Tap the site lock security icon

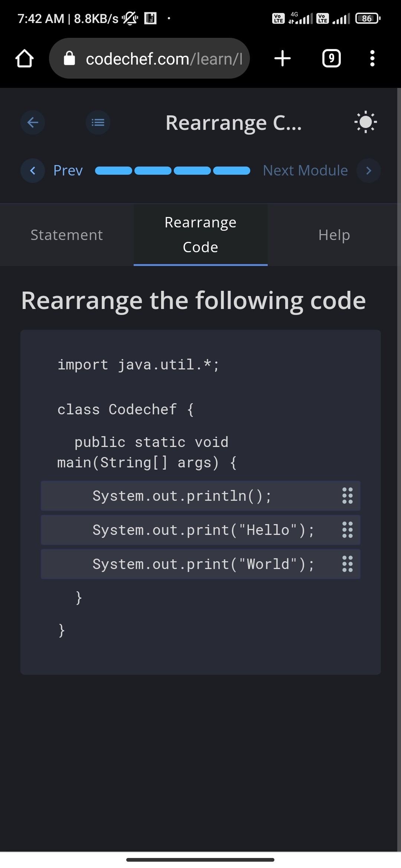coord(69,58)
